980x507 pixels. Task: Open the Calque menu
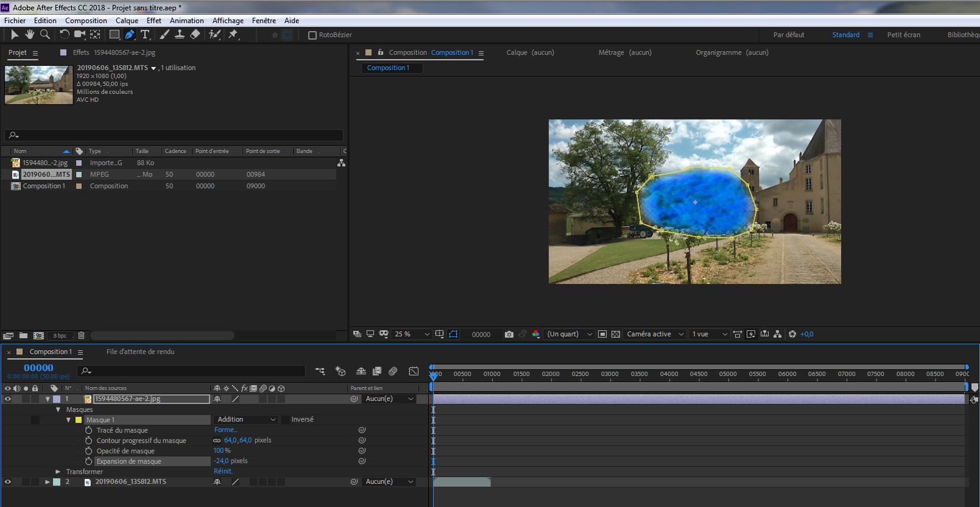[x=127, y=21]
